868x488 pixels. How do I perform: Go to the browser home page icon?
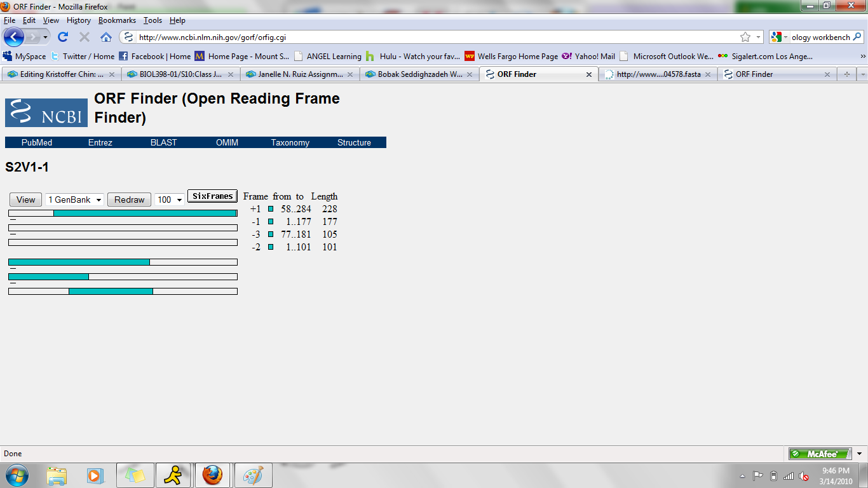pyautogui.click(x=106, y=37)
